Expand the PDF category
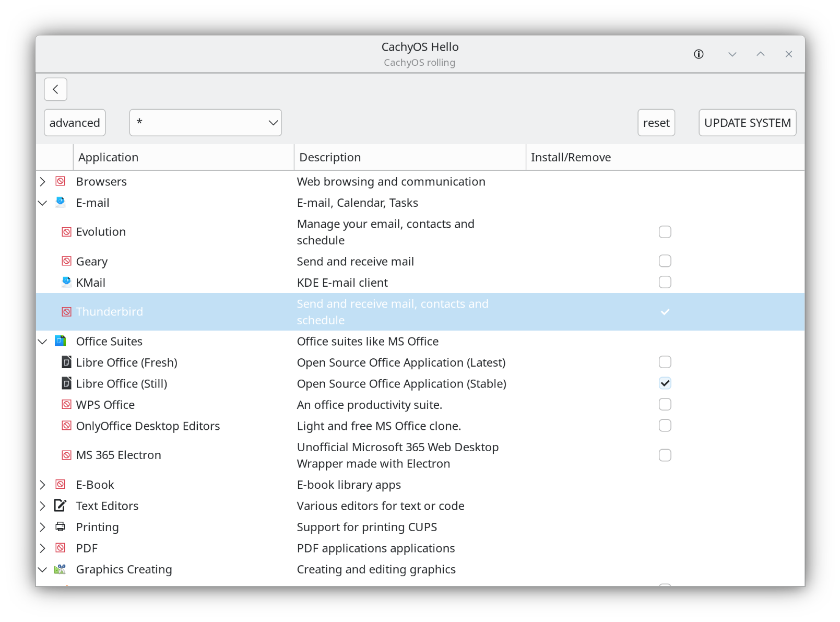 click(43, 548)
